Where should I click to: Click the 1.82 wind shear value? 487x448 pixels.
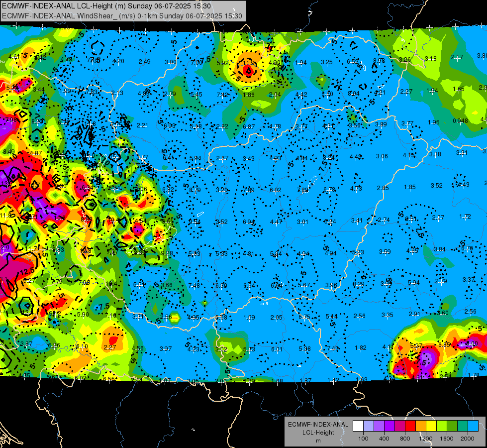click(361, 348)
